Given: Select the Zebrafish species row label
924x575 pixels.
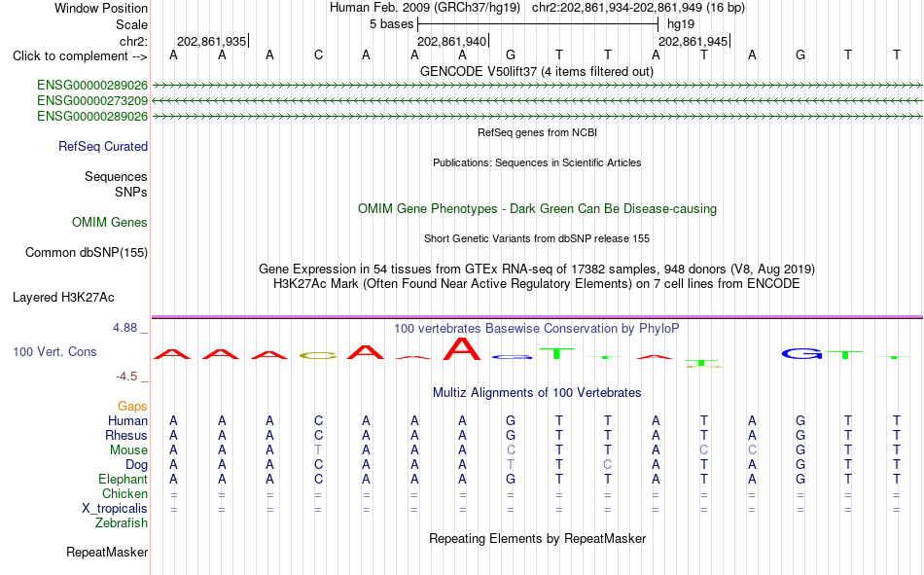Looking at the screenshot, I should 122,523.
